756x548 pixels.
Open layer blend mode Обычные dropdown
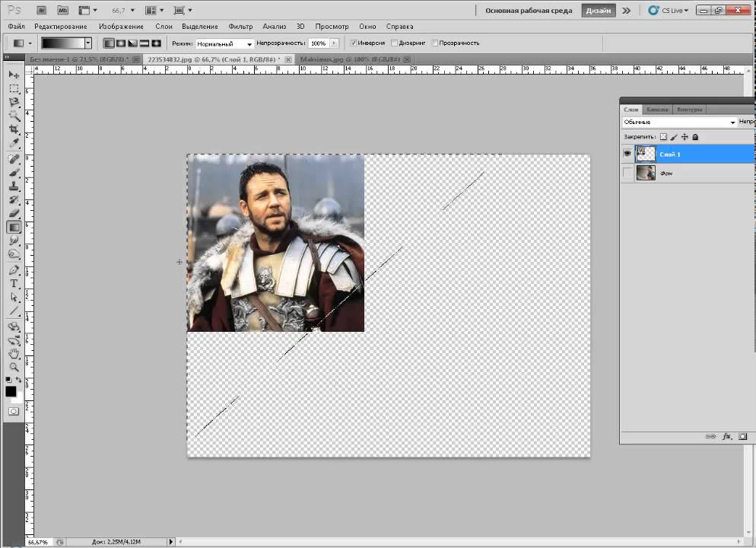tap(679, 122)
